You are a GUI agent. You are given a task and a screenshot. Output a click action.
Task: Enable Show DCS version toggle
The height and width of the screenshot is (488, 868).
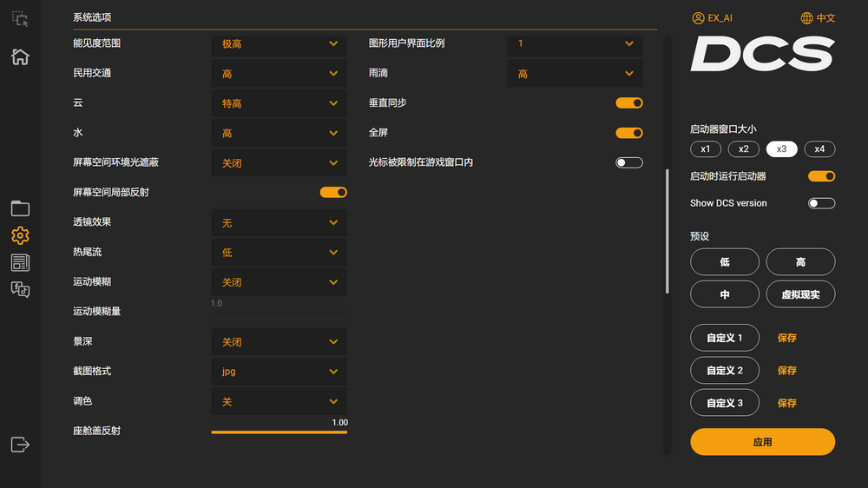coord(821,203)
